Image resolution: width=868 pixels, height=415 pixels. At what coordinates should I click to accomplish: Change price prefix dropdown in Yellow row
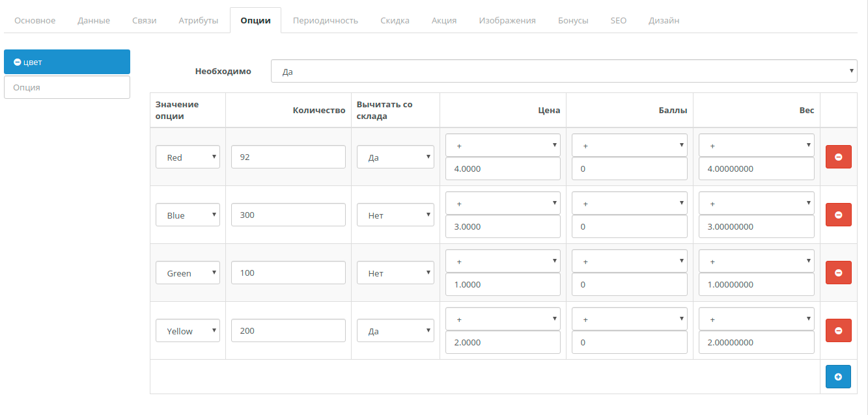point(503,319)
